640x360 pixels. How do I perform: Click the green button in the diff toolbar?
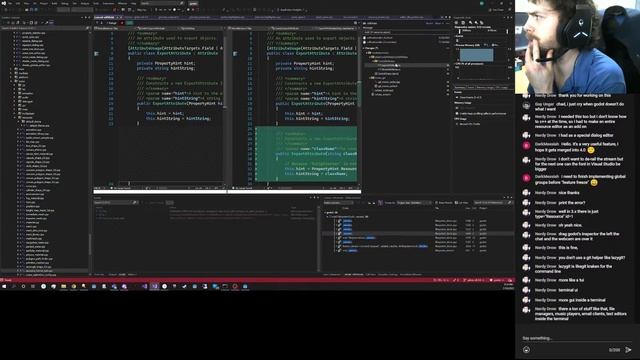point(129,23)
